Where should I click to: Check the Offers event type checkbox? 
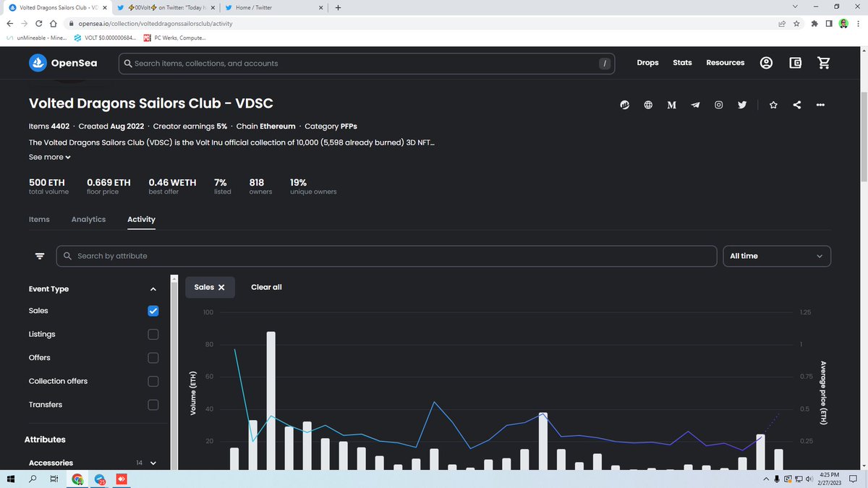click(x=153, y=358)
